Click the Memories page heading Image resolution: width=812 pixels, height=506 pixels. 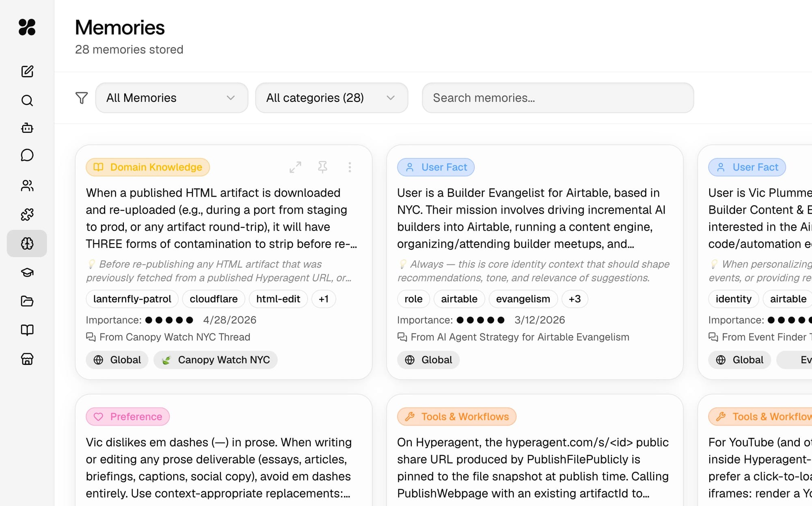[120, 28]
